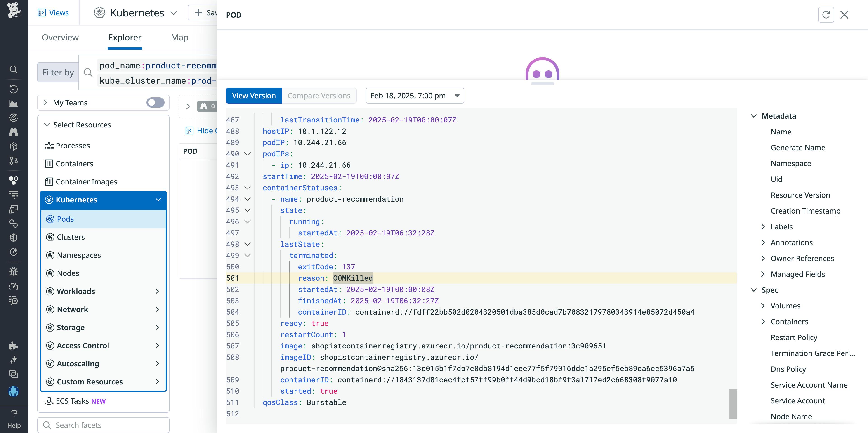868x433 pixels.
Task: Switch to the Overview tab
Action: (x=60, y=38)
